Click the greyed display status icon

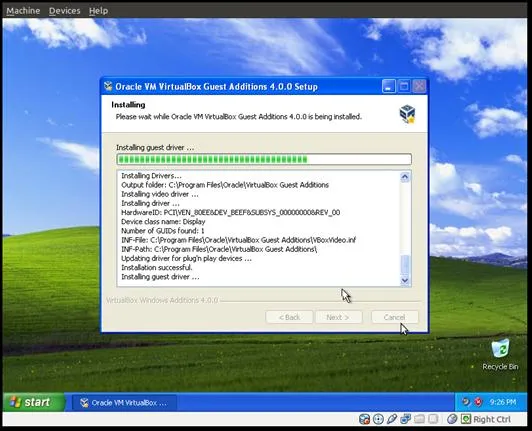[433, 419]
